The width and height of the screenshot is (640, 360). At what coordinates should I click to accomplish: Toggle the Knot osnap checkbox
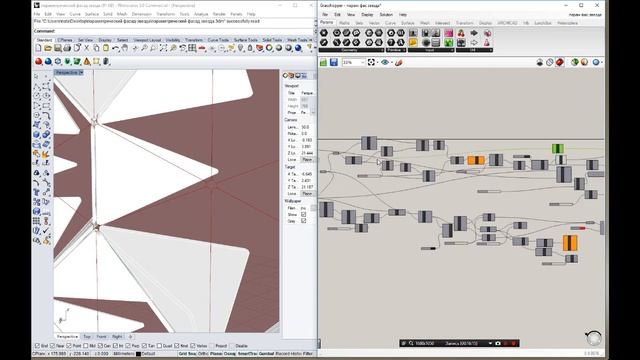point(176,346)
